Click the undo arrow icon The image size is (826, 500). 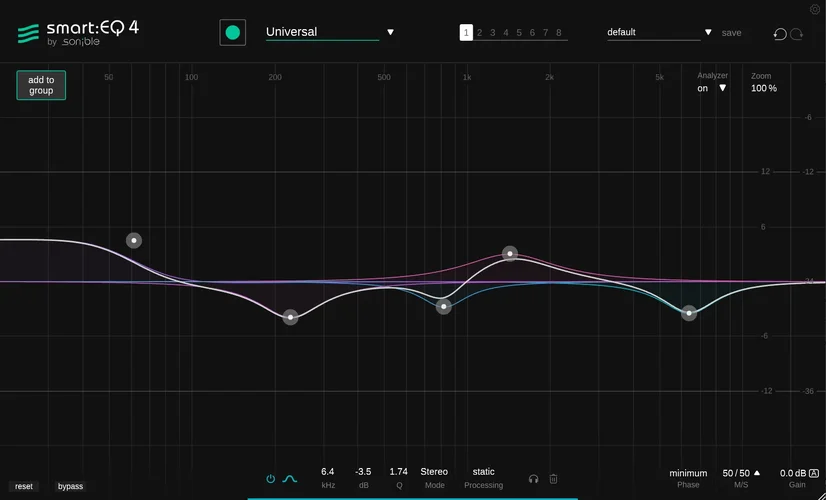pyautogui.click(x=780, y=34)
